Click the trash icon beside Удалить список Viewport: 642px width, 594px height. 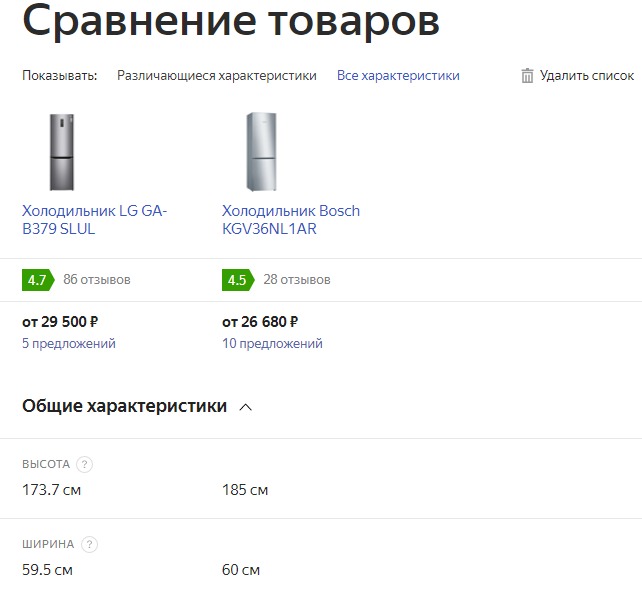click(527, 76)
